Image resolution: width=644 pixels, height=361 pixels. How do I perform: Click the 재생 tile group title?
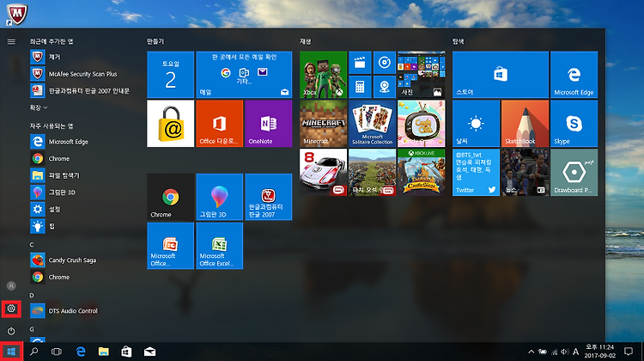click(x=305, y=41)
